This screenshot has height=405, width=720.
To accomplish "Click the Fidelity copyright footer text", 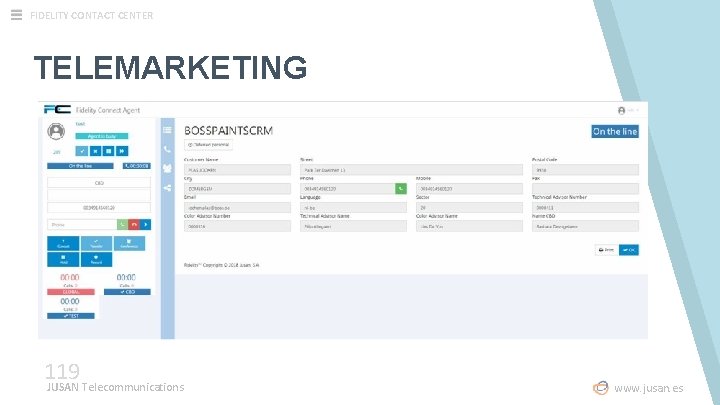I will [x=221, y=265].
